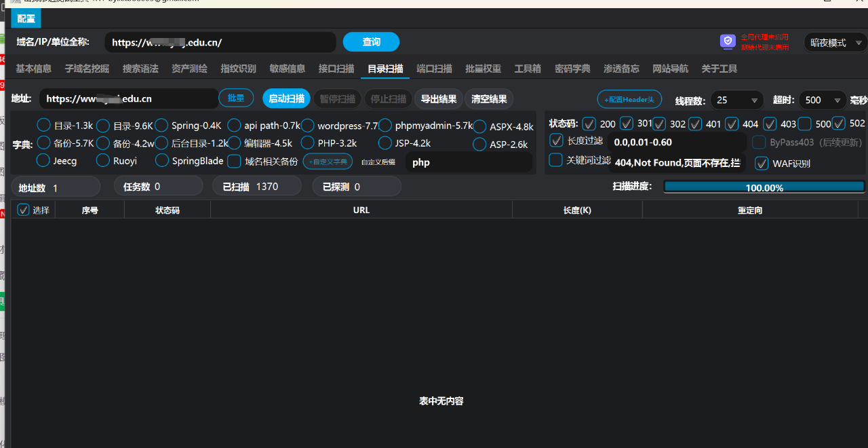
Task: Start scanning with 启动扫描
Action: tap(286, 99)
